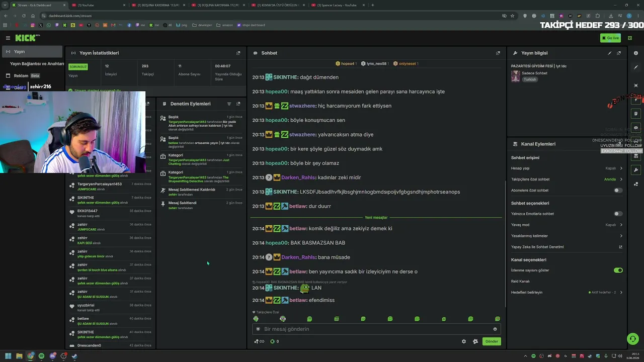Image resolution: width=644 pixels, height=362 pixels.
Task: Click the first emote in quick emote row
Action: [256, 319]
